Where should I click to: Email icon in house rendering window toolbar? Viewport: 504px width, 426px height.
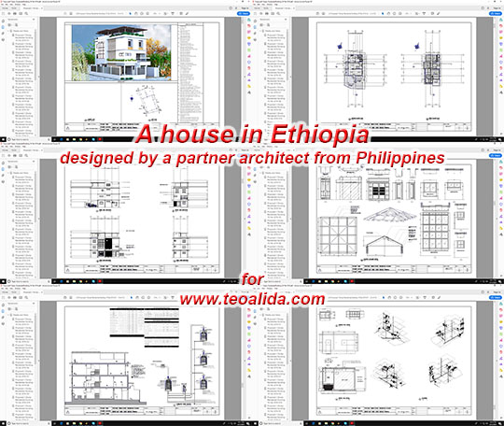point(21,13)
